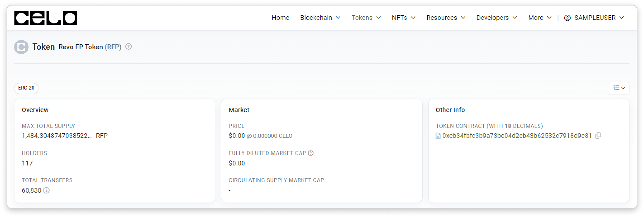The width and height of the screenshot is (644, 217).
Task: Click the help icon beside Revo FP Token (RFP)
Action: pyautogui.click(x=129, y=47)
